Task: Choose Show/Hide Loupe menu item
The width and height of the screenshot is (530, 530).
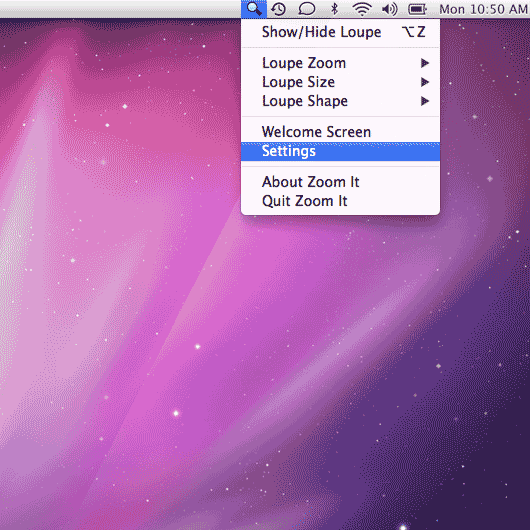Action: 340,32
